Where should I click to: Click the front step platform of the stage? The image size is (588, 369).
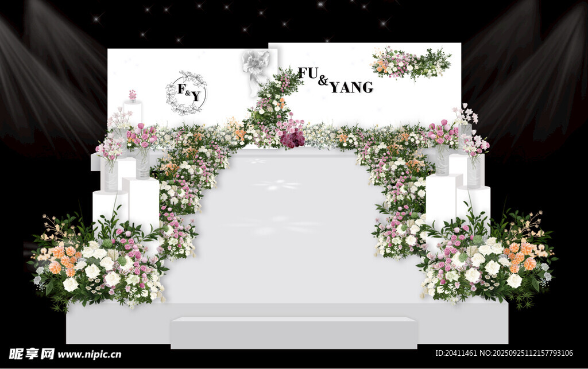point(293,333)
